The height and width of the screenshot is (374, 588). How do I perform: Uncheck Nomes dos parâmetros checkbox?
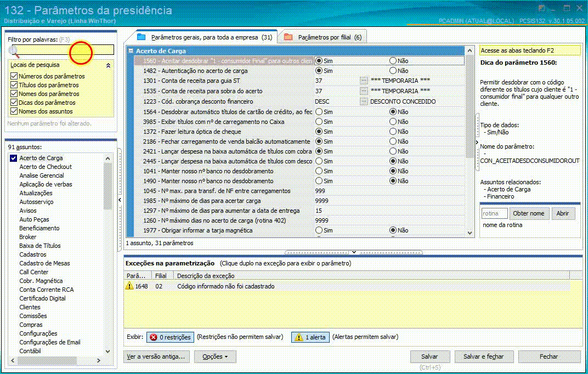tap(14, 94)
